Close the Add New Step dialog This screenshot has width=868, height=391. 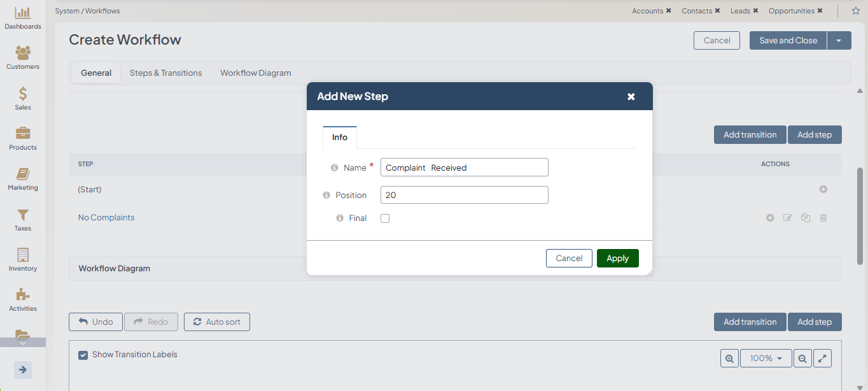pyautogui.click(x=631, y=97)
